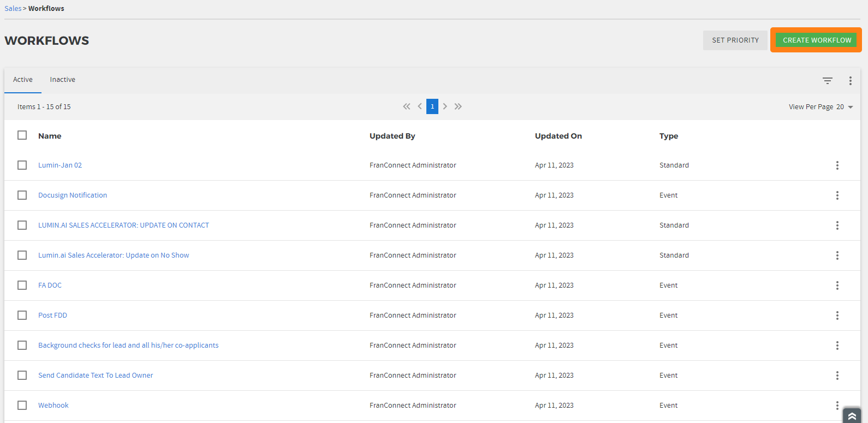Open the Webhook workflow link

(53, 405)
